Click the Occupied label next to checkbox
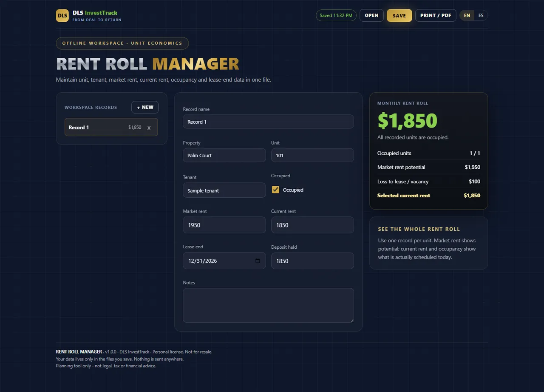 [293, 190]
